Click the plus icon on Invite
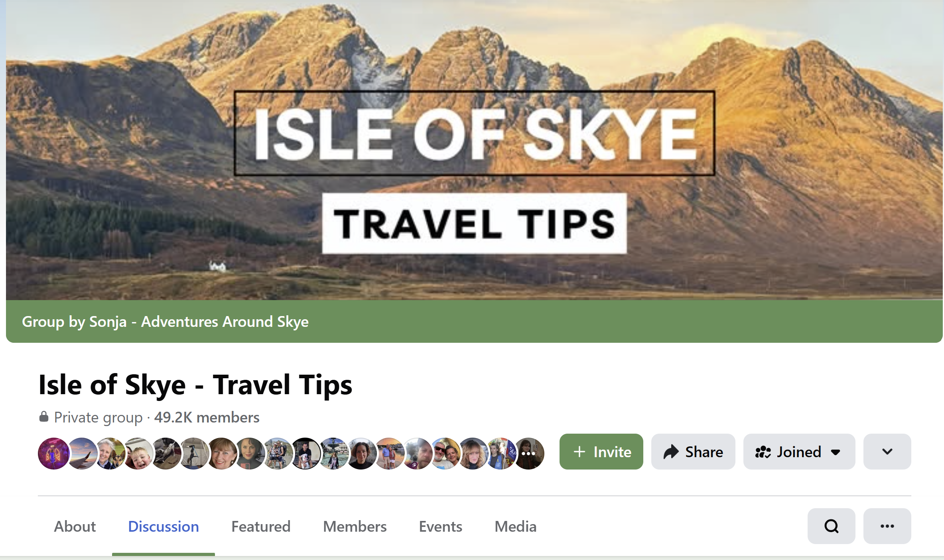 tap(579, 452)
